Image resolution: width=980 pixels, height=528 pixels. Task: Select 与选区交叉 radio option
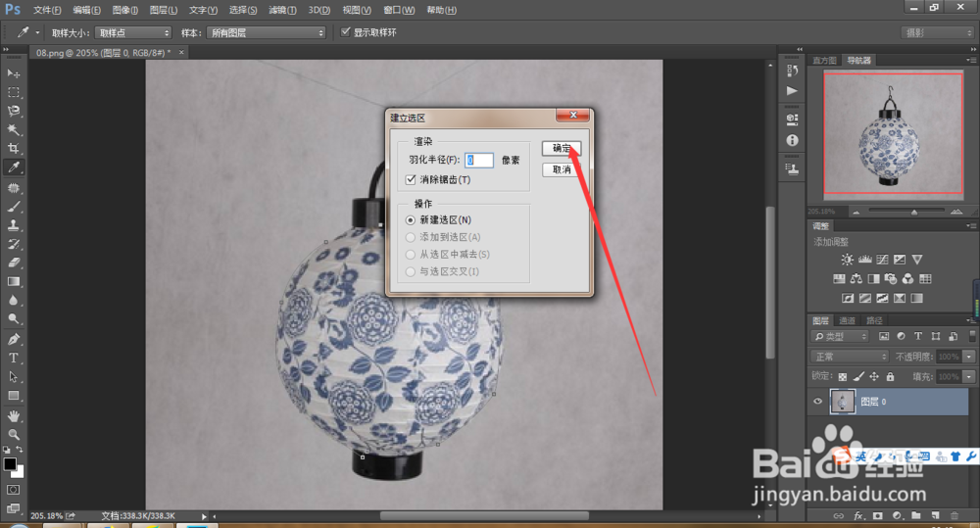pos(410,271)
